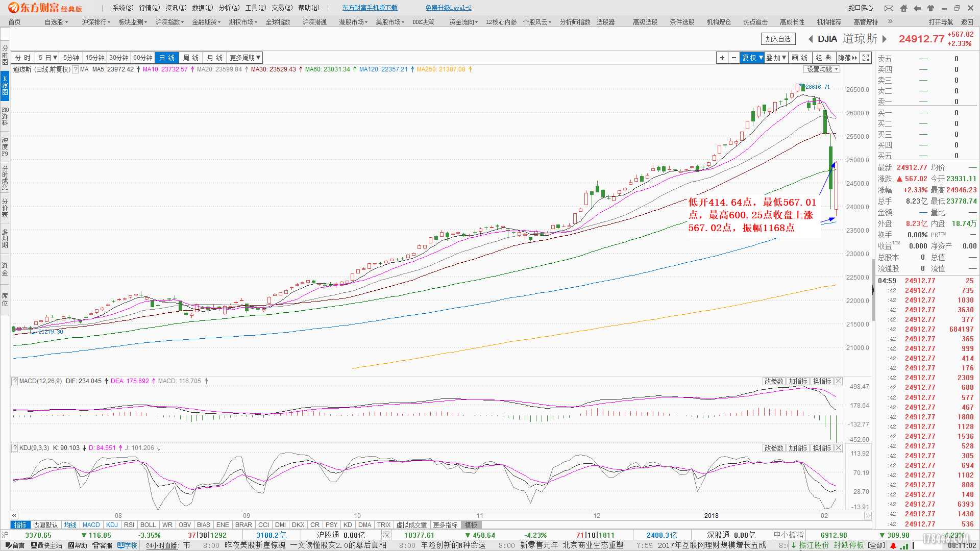
Task: Open help question mark next to MACD label
Action: (x=15, y=381)
